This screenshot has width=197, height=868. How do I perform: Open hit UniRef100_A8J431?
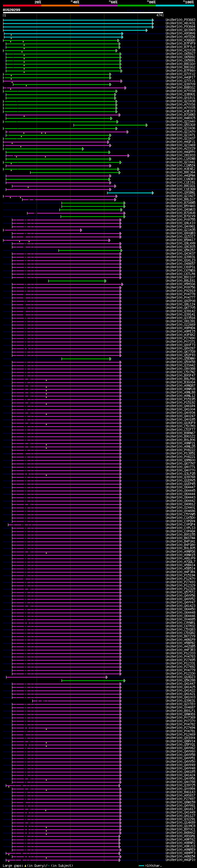pyautogui.click(x=180, y=23)
